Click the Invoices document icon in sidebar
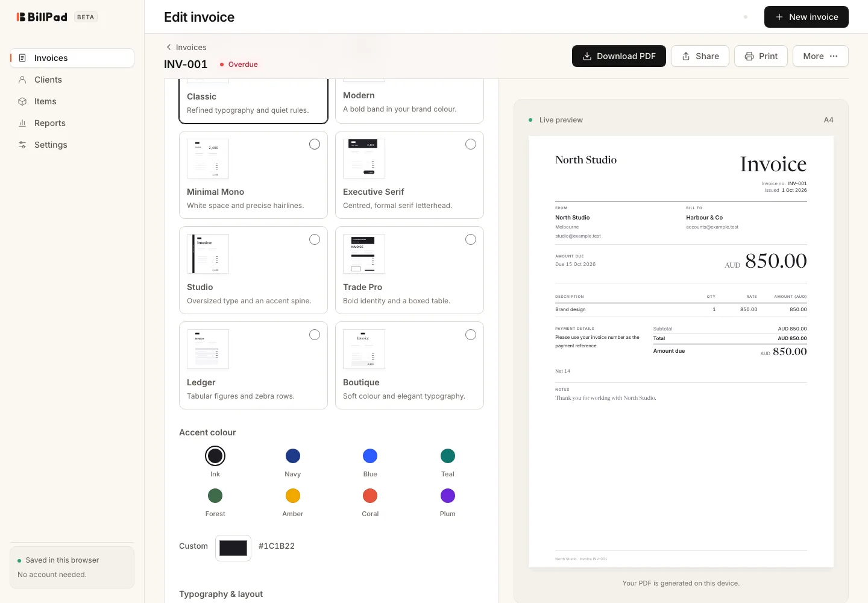This screenshot has height=603, width=868. coord(22,58)
